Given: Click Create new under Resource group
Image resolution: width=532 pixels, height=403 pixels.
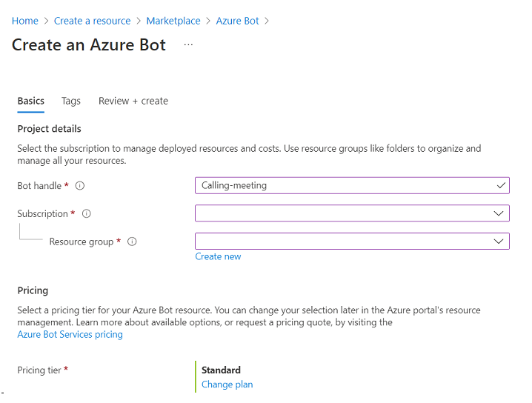Looking at the screenshot, I should click(218, 257).
